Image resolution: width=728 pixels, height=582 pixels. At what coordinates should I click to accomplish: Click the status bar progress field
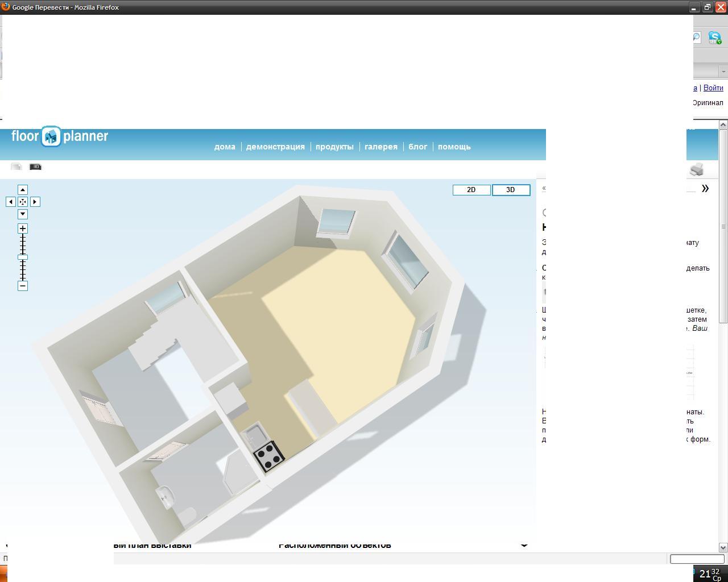click(x=697, y=559)
